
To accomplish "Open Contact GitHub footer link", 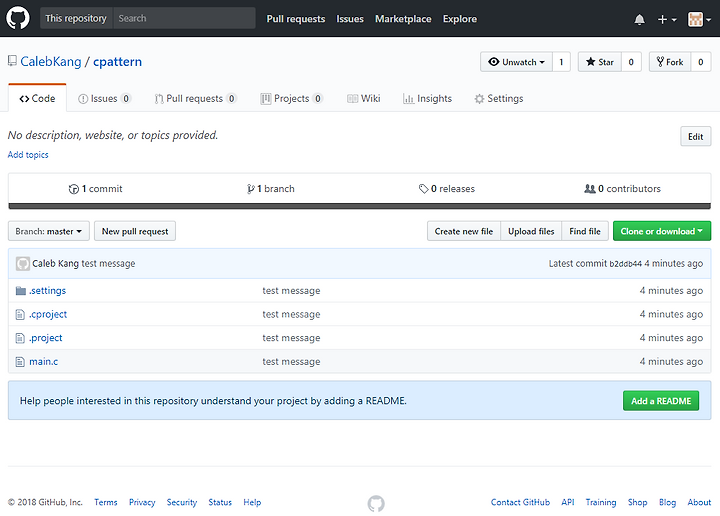I will coord(520,502).
